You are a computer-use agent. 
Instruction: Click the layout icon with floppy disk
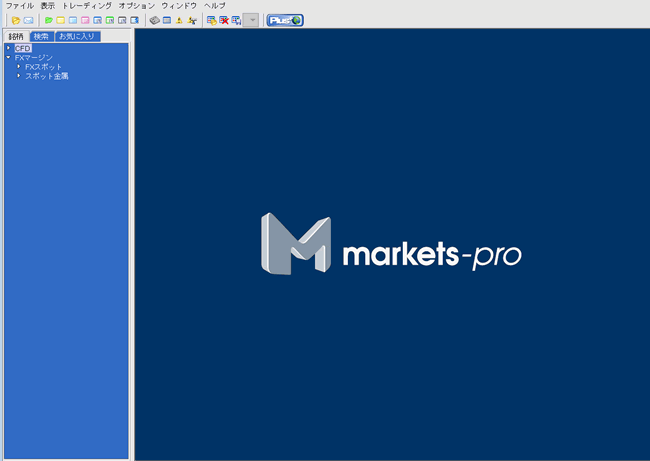pos(236,20)
